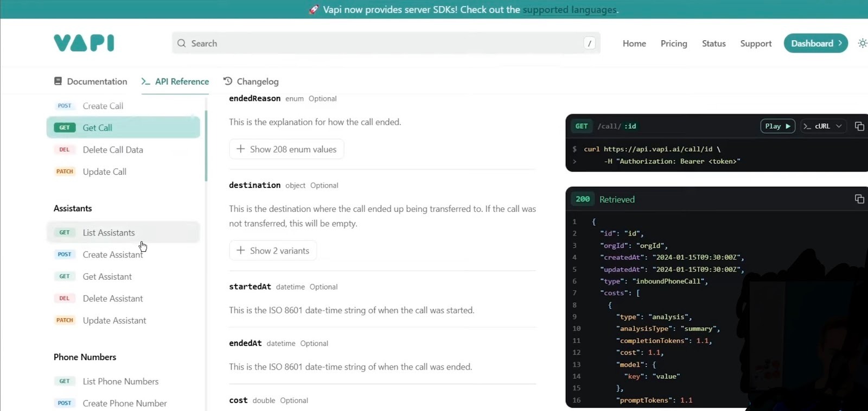868x411 pixels.
Task: Copy the 200 Retrieved response
Action: coord(859,199)
